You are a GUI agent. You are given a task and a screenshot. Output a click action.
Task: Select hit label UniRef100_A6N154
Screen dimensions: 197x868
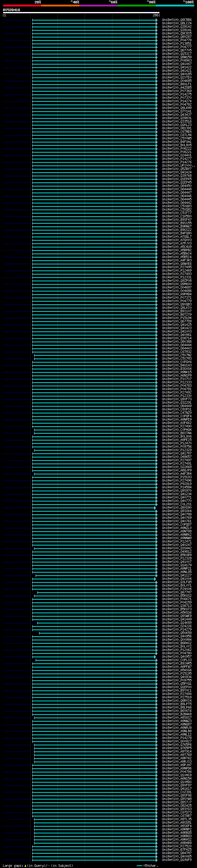(x=176, y=778)
